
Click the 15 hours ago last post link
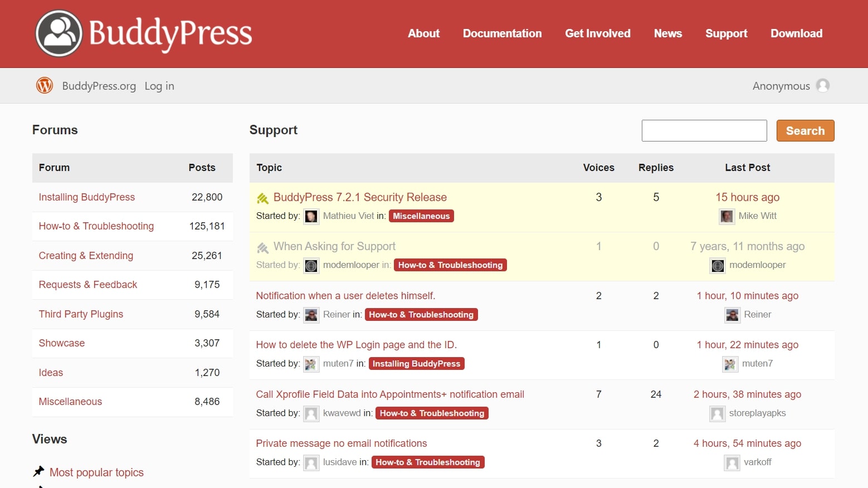(747, 197)
